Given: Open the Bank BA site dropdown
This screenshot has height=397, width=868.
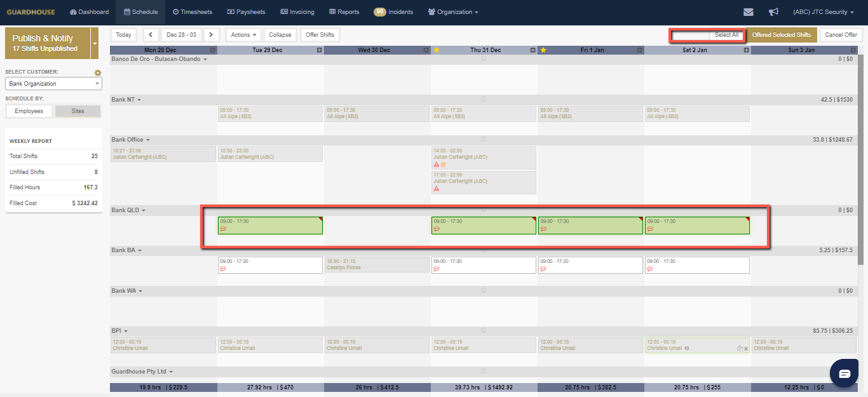Looking at the screenshot, I should coord(140,250).
